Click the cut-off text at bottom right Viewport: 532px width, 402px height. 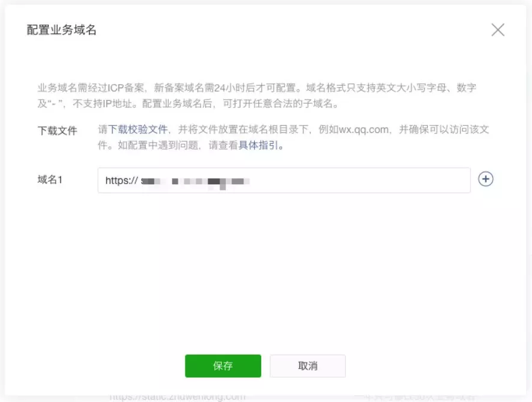pyautogui.click(x=415, y=397)
